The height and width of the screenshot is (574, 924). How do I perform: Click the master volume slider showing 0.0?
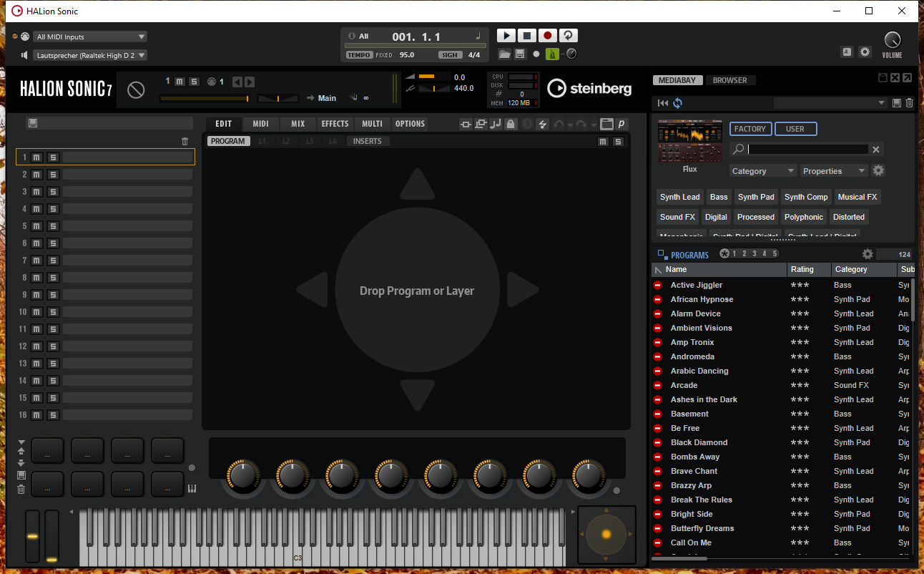(x=433, y=77)
